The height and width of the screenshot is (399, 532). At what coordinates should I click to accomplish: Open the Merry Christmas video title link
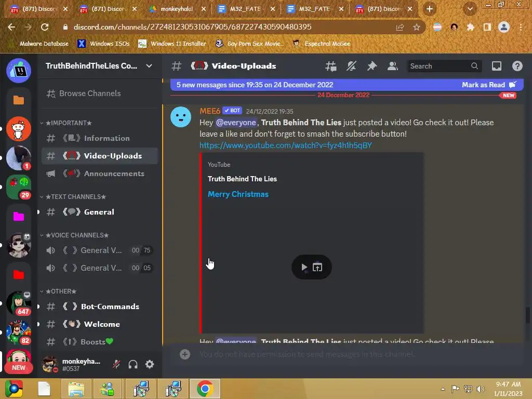[x=238, y=194]
